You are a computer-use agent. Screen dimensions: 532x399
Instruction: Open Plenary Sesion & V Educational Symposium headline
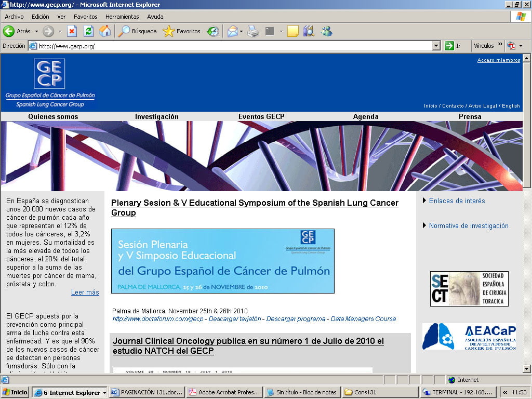[x=255, y=208]
